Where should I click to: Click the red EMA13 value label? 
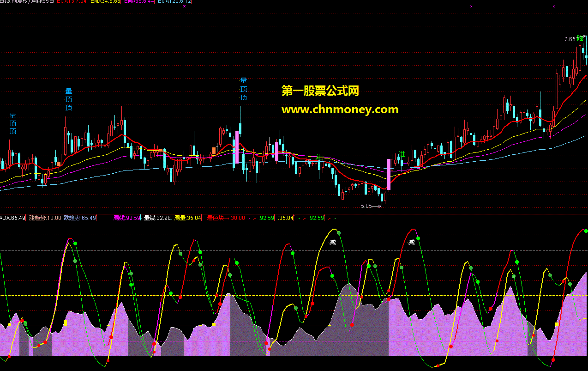coord(72,2)
